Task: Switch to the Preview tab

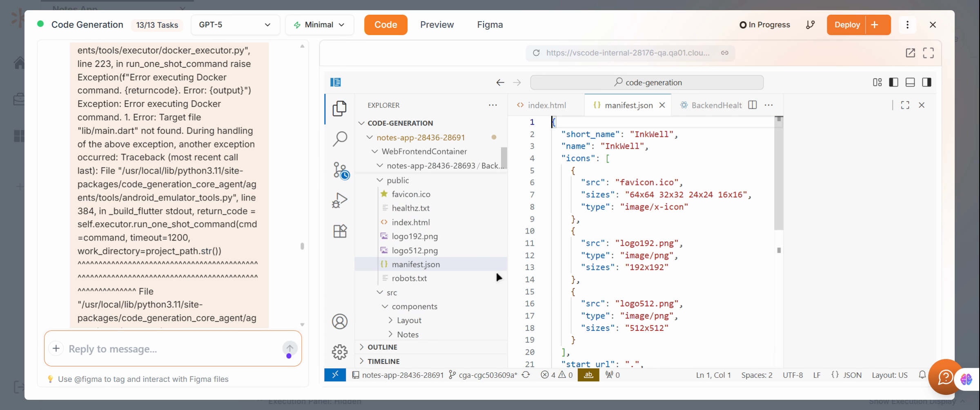Action: click(437, 25)
